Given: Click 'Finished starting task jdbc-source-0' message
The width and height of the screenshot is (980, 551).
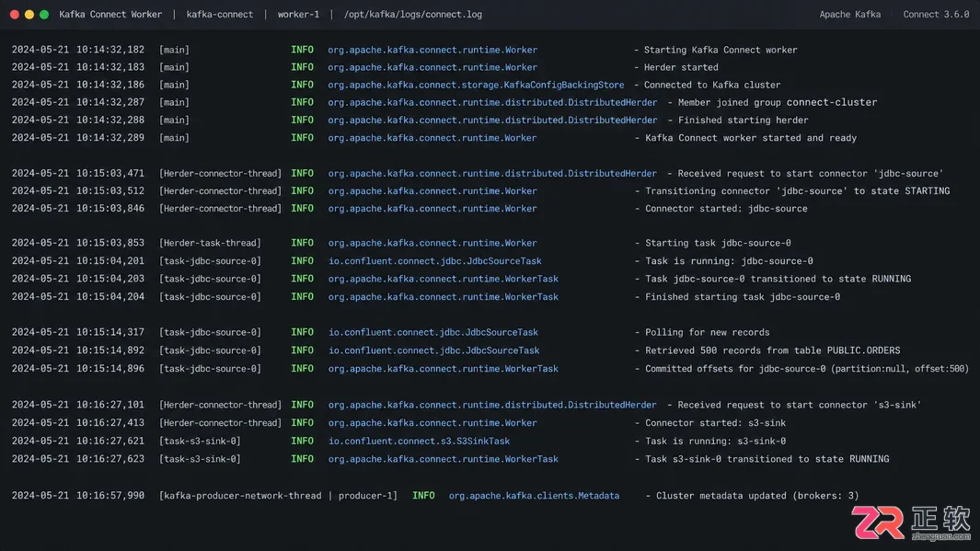Looking at the screenshot, I should [743, 297].
